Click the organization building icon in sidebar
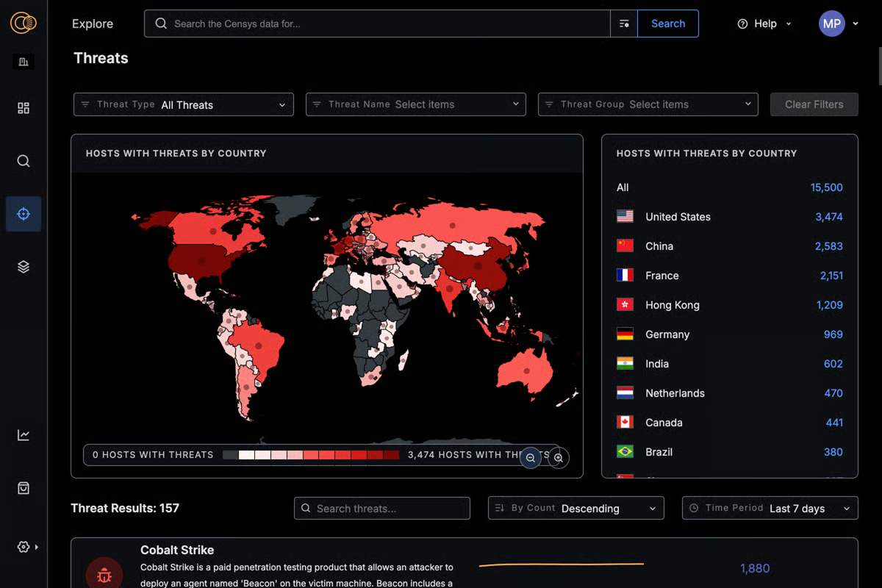Image resolution: width=882 pixels, height=588 pixels. click(x=23, y=61)
